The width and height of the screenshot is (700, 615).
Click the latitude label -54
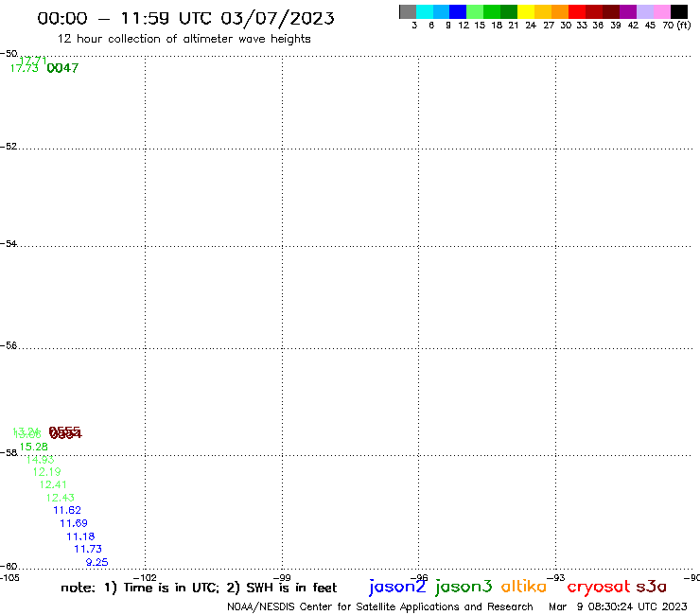click(x=9, y=244)
